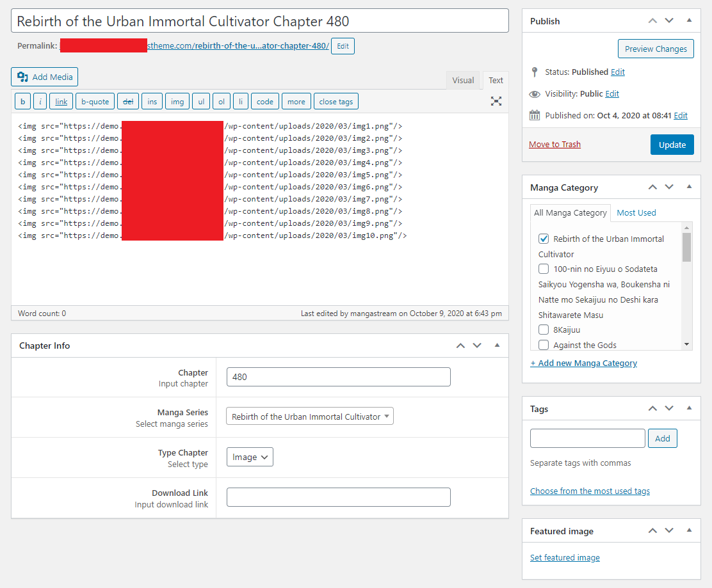712x588 pixels.
Task: Move the Manga Category panel down
Action: click(669, 187)
